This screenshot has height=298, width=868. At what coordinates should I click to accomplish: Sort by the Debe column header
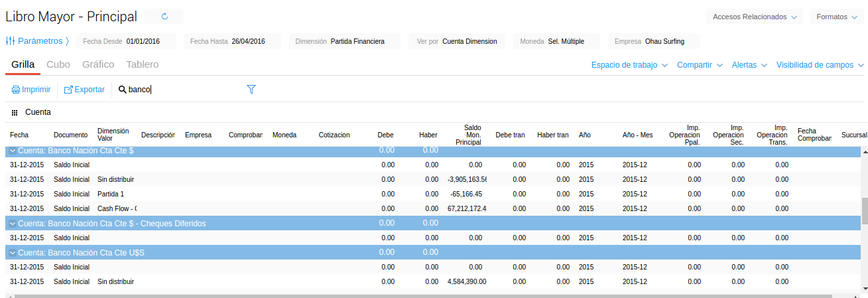[385, 135]
